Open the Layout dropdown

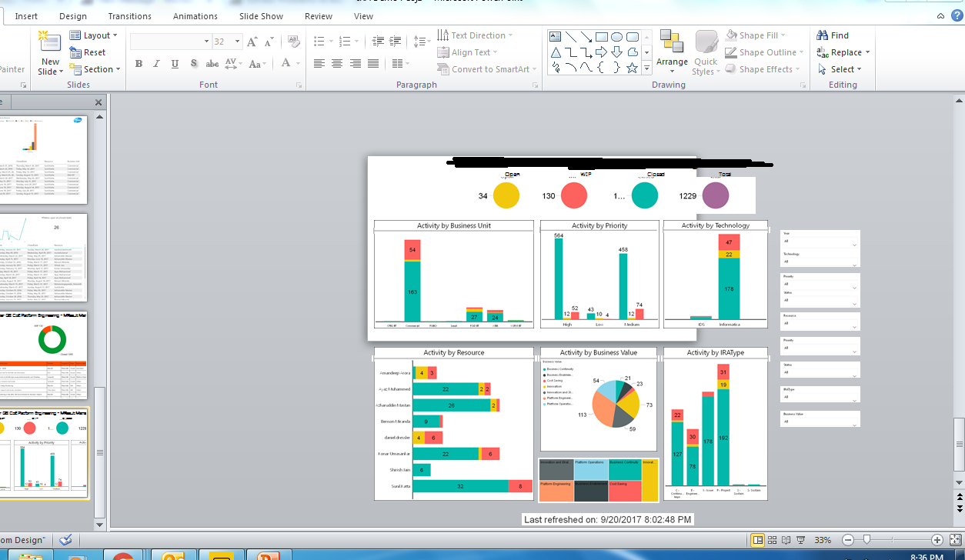93,35
